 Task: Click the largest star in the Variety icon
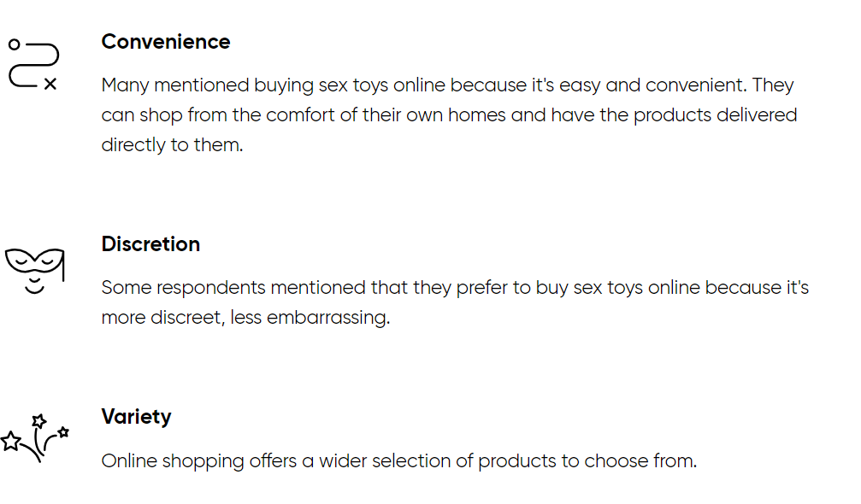(10, 441)
